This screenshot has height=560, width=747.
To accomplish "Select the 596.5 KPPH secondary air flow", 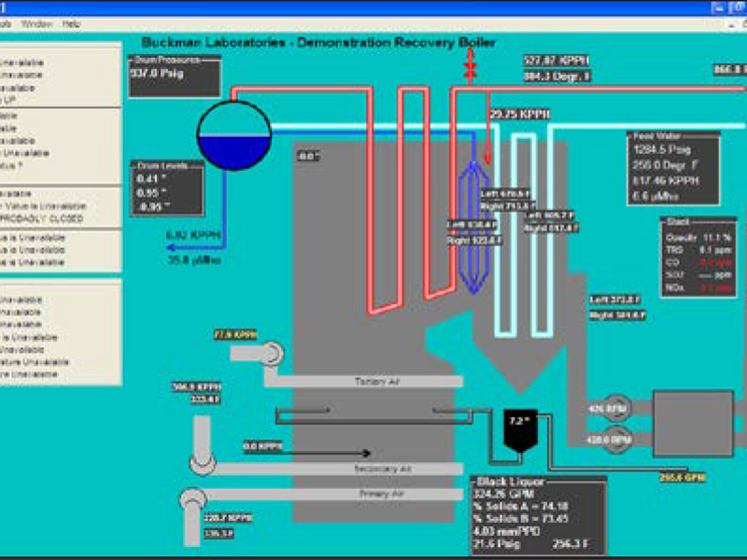I will (196, 386).
